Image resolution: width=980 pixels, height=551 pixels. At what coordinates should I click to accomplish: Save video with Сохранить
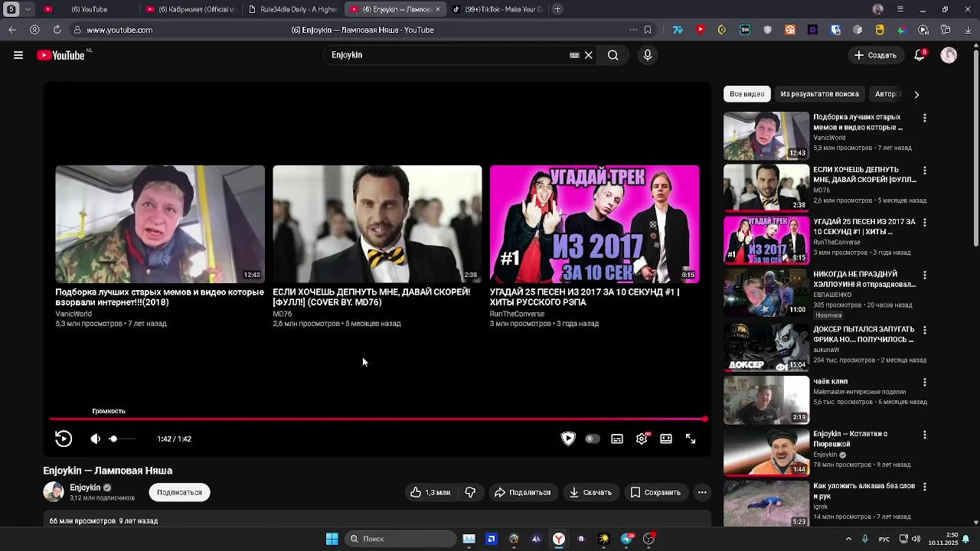(x=655, y=492)
